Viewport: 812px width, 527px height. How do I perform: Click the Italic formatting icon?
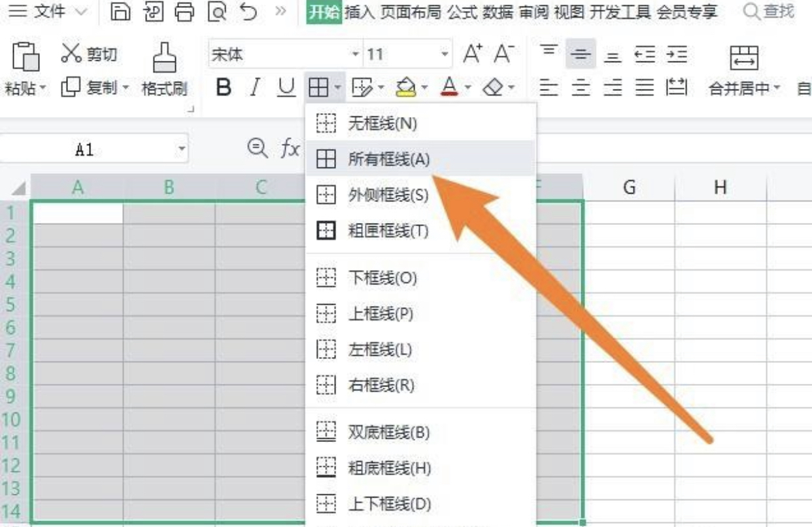coord(254,87)
